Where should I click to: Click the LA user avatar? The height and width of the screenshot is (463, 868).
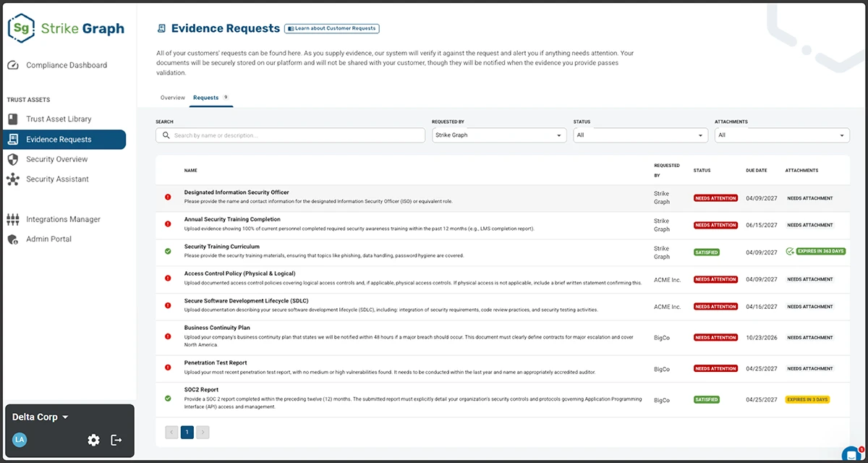[x=20, y=440]
